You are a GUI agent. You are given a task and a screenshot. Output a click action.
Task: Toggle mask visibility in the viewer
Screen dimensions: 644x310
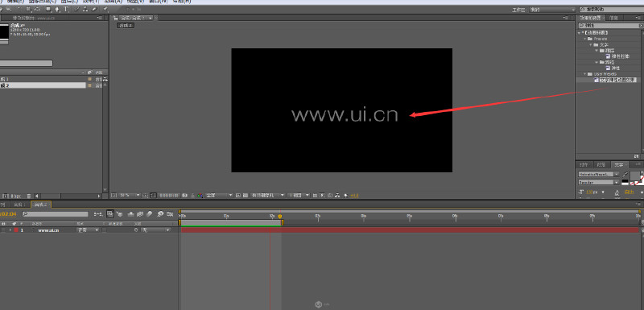[x=153, y=196]
